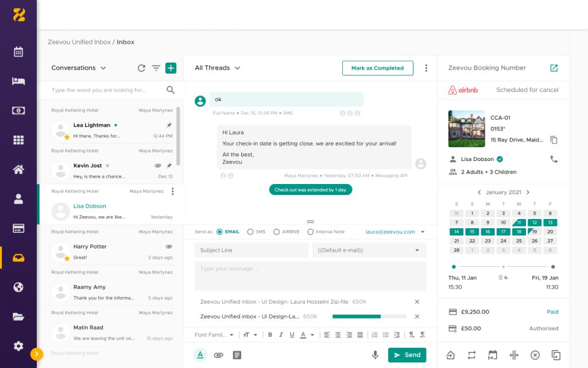Toggle bold formatting
This screenshot has height=368, width=588.
pos(270,335)
